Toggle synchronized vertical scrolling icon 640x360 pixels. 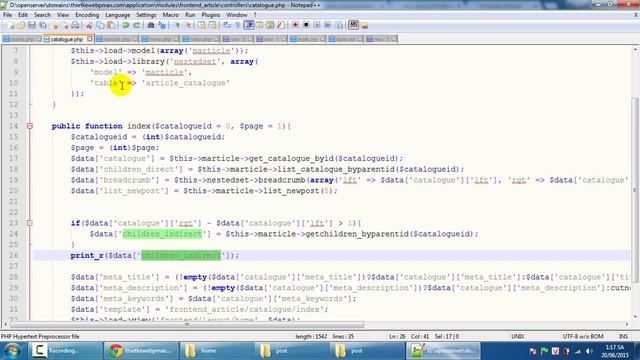(x=202, y=25)
